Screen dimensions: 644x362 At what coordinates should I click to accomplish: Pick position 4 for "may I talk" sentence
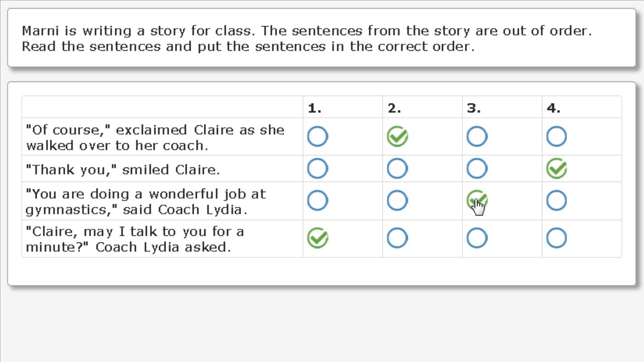tap(556, 238)
